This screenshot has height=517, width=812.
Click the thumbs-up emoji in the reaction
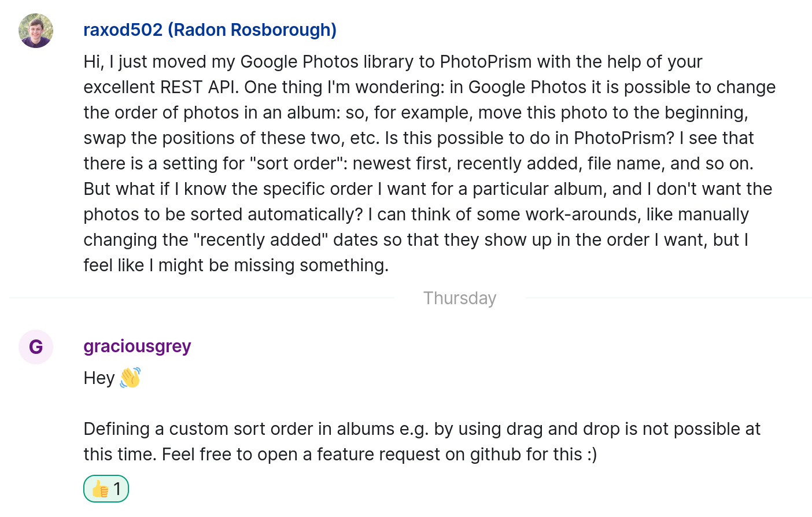coord(99,488)
